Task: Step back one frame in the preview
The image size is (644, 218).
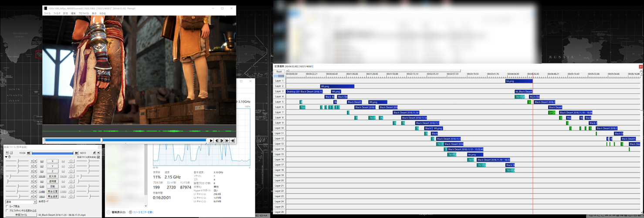Action: tap(217, 140)
